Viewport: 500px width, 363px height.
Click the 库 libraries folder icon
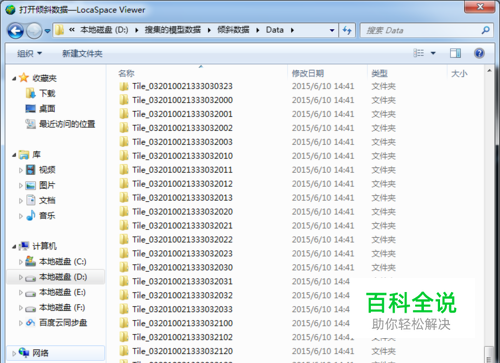click(x=24, y=155)
